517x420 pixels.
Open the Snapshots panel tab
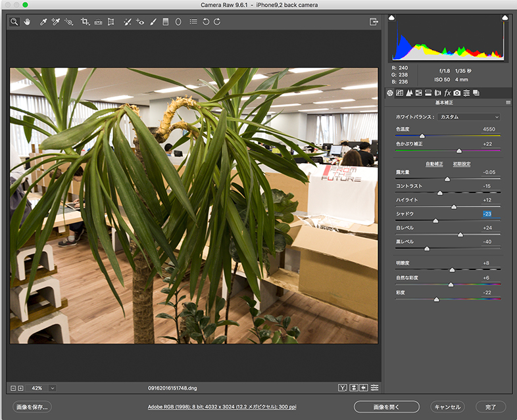(x=476, y=93)
